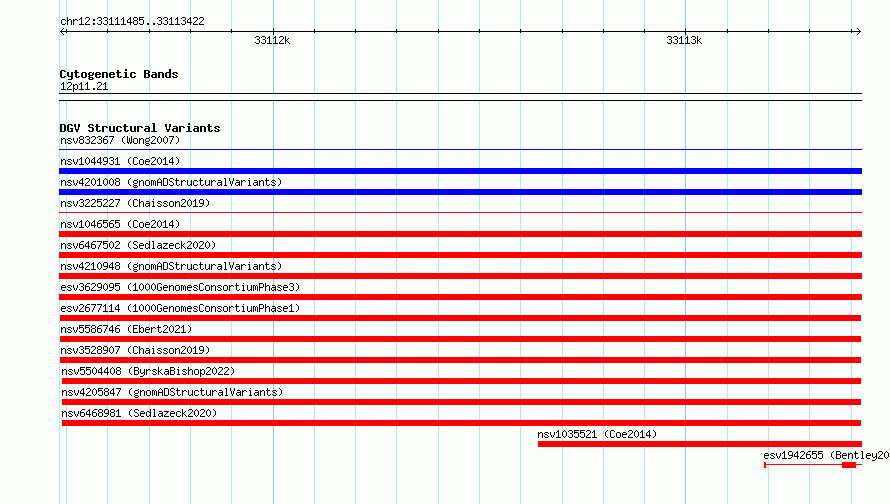This screenshot has height=504, width=890.
Task: Click the red bar for esv3629095
Action: 460,297
